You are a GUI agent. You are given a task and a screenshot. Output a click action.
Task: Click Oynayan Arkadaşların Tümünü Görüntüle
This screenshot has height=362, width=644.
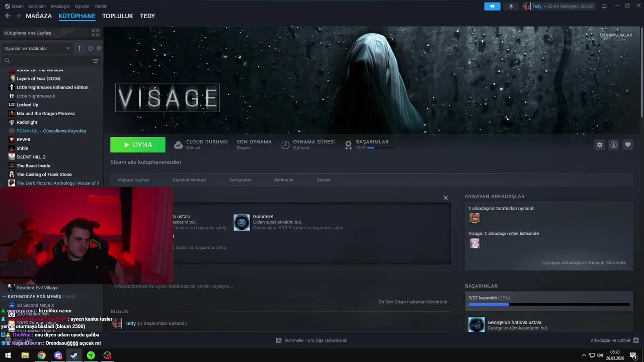click(584, 262)
